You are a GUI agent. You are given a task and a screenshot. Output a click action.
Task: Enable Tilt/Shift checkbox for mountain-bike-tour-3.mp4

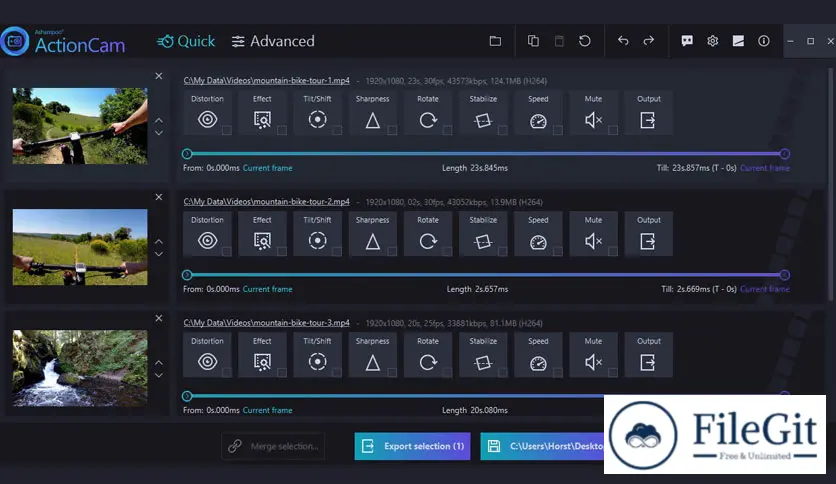pyautogui.click(x=337, y=372)
